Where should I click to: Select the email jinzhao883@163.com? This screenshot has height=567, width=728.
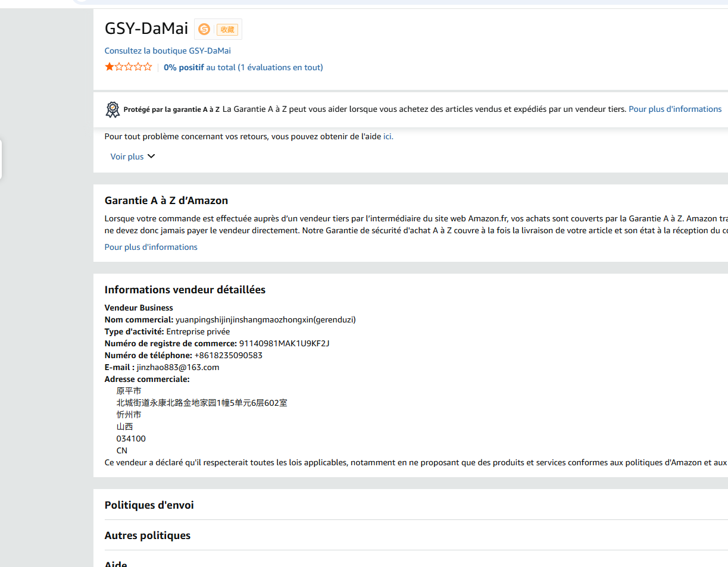point(178,367)
